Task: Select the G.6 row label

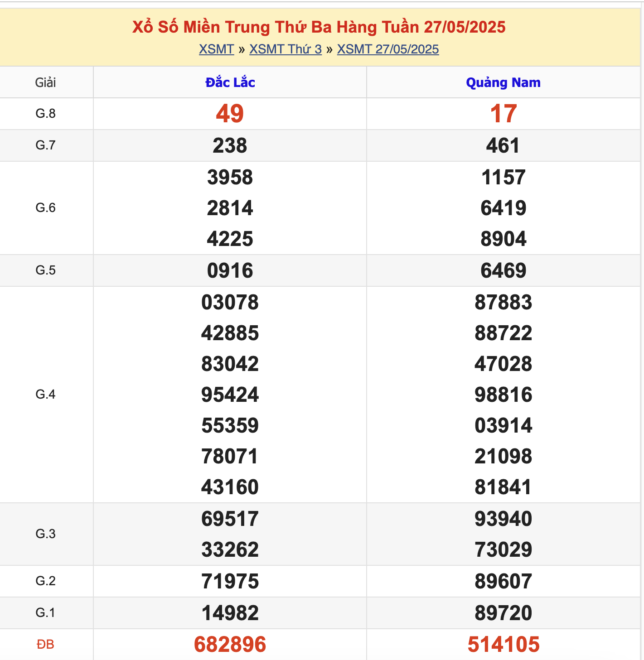Action: pos(46,207)
